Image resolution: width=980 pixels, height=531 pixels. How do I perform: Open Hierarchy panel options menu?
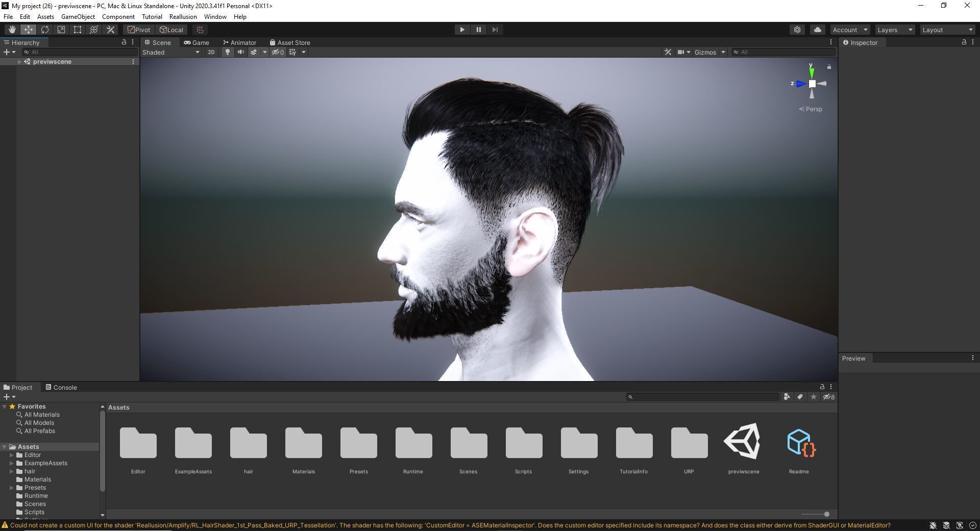(133, 42)
